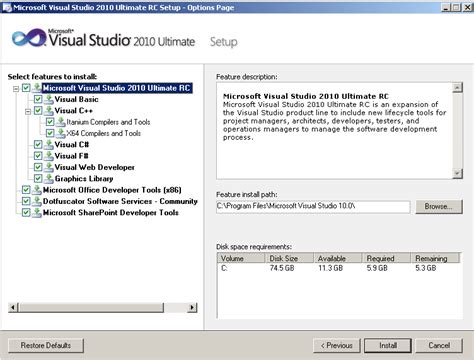
Task: Select Microsoft SharePoint Developer Tools label
Action: point(111,212)
